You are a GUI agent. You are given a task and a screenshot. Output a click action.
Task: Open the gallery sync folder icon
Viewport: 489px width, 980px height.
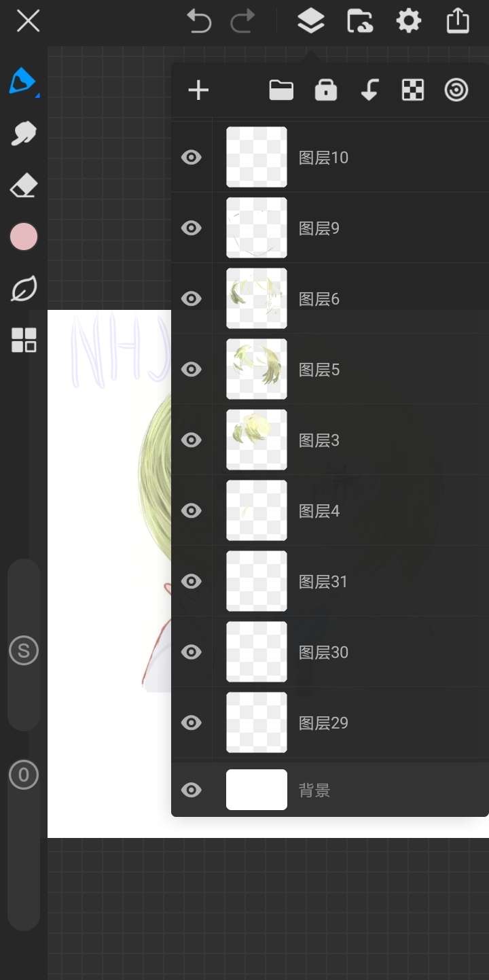pyautogui.click(x=359, y=22)
